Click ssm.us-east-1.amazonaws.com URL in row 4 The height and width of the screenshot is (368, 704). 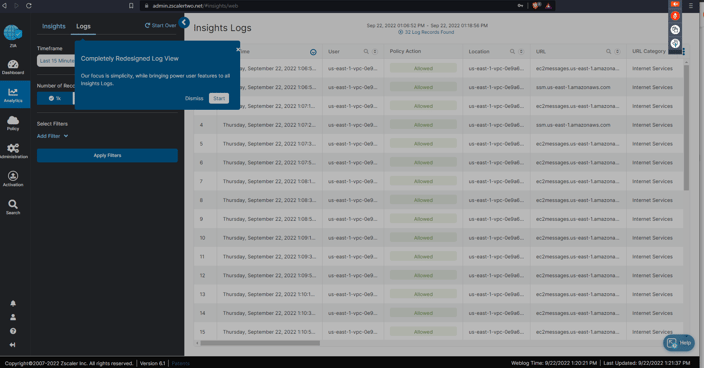click(x=573, y=125)
